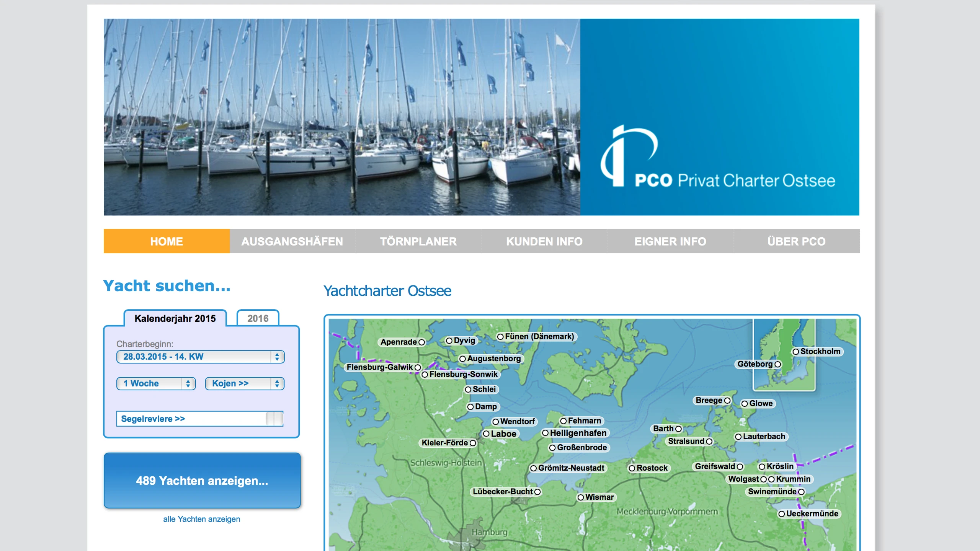The height and width of the screenshot is (551, 980).
Task: Switch to the 2016 calendar tab
Action: point(258,318)
